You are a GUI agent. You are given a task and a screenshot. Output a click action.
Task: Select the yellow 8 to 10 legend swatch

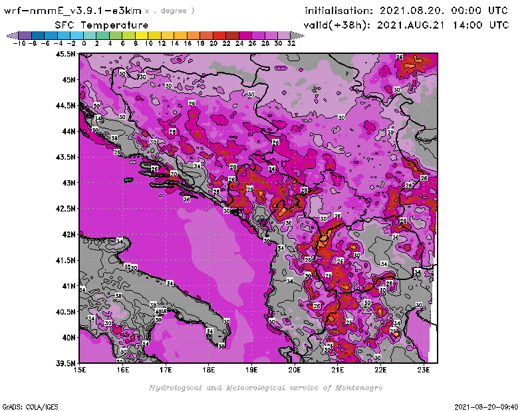point(142,36)
